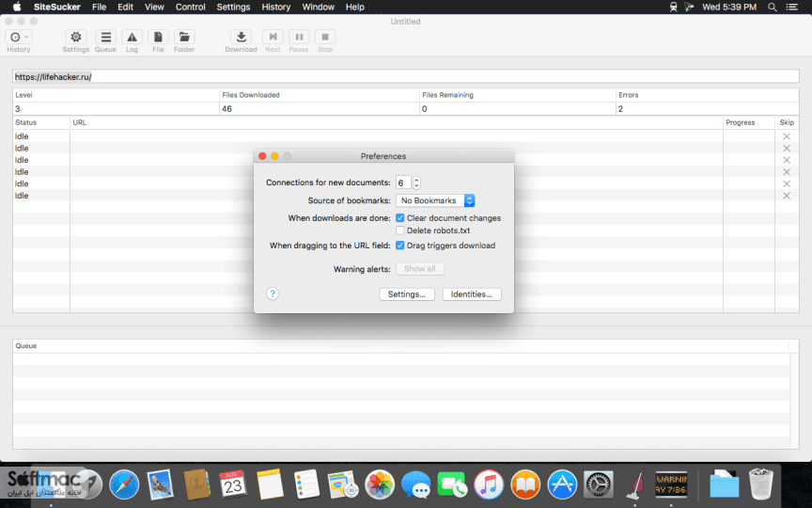Image resolution: width=812 pixels, height=508 pixels.
Task: Open Preferences help question mark button
Action: coord(273,294)
